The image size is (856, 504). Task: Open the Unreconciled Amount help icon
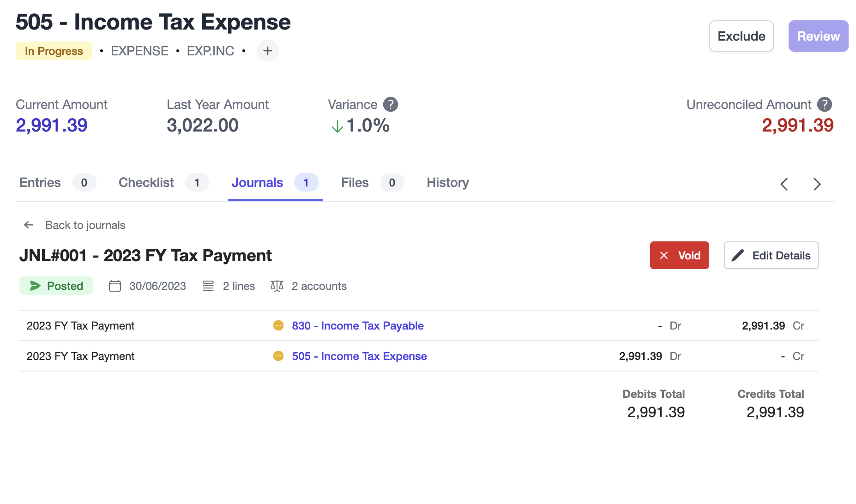pyautogui.click(x=825, y=104)
